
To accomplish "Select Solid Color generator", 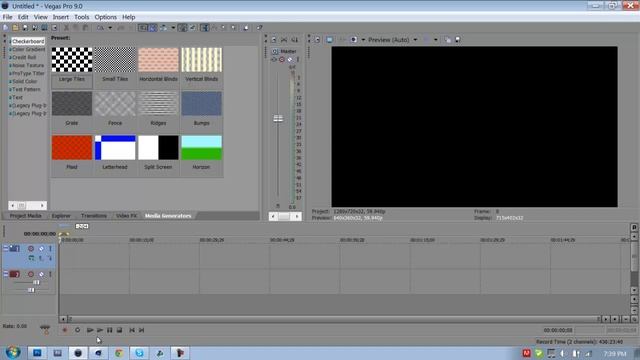I will pos(24,81).
